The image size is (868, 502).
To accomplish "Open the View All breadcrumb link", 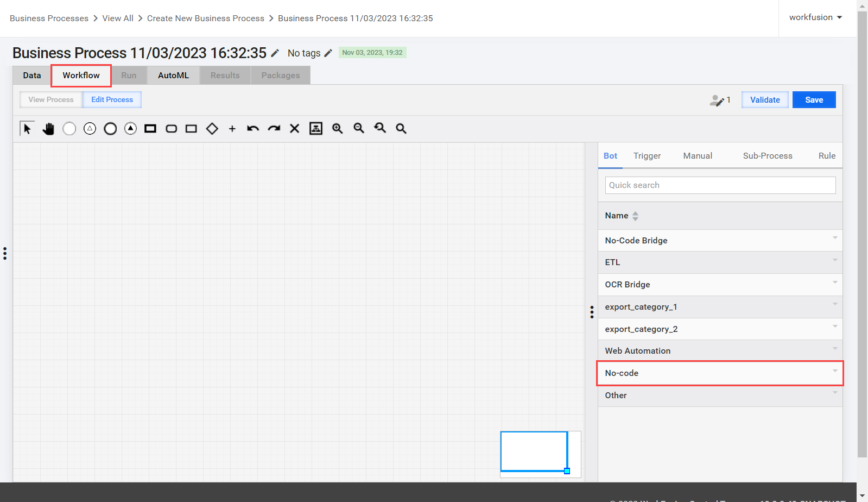I will [118, 18].
